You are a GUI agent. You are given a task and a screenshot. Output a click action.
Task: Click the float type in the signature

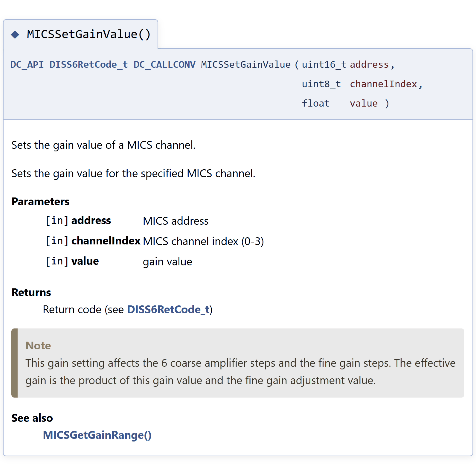316,103
